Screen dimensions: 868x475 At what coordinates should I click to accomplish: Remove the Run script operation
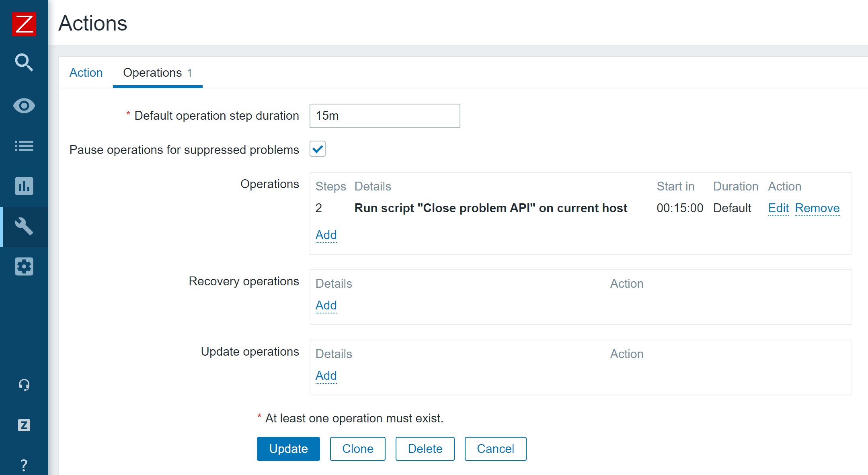pyautogui.click(x=817, y=208)
